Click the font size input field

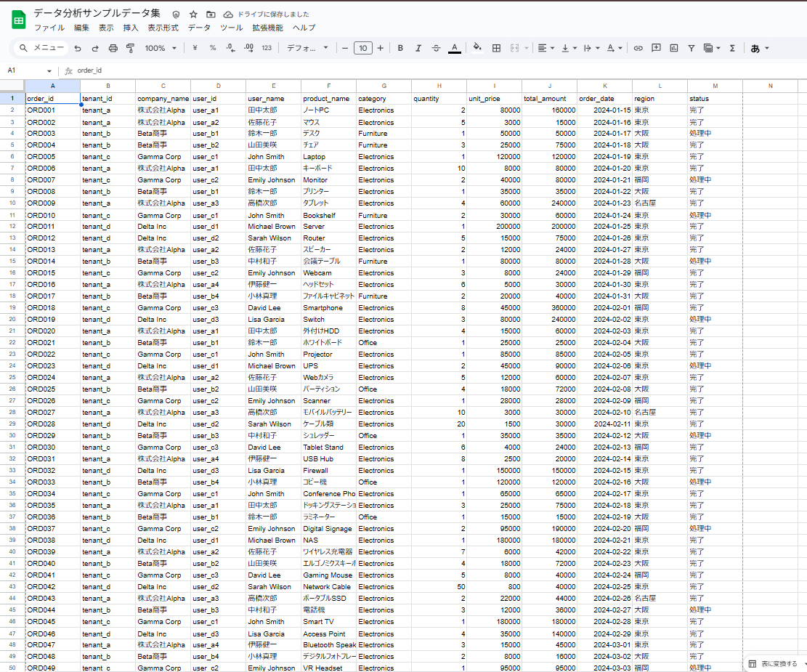point(362,48)
